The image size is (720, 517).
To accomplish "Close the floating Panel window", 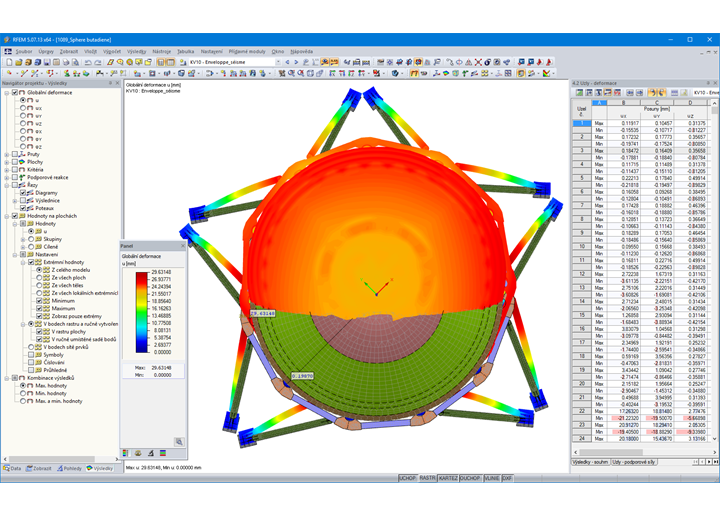I will pos(183,246).
